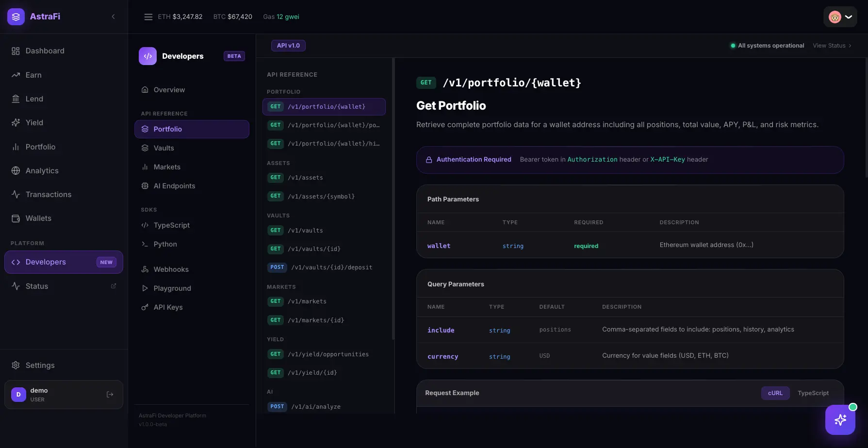Open the Webhooks page

(x=192, y=269)
